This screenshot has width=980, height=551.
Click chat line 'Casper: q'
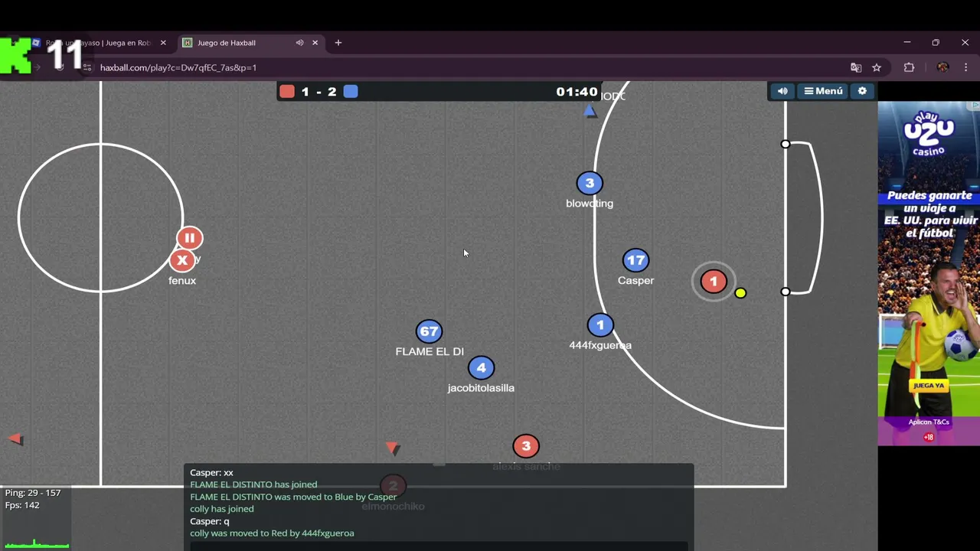pos(210,521)
